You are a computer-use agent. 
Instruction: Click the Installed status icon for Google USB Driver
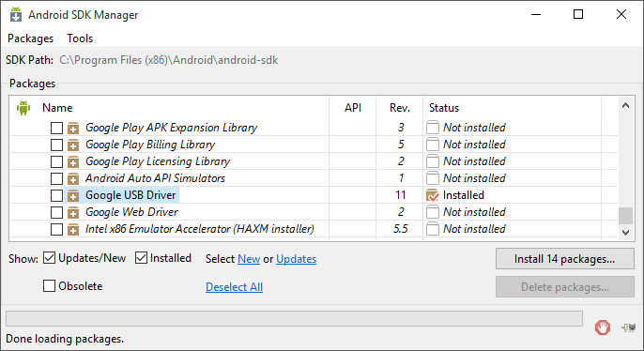point(433,195)
